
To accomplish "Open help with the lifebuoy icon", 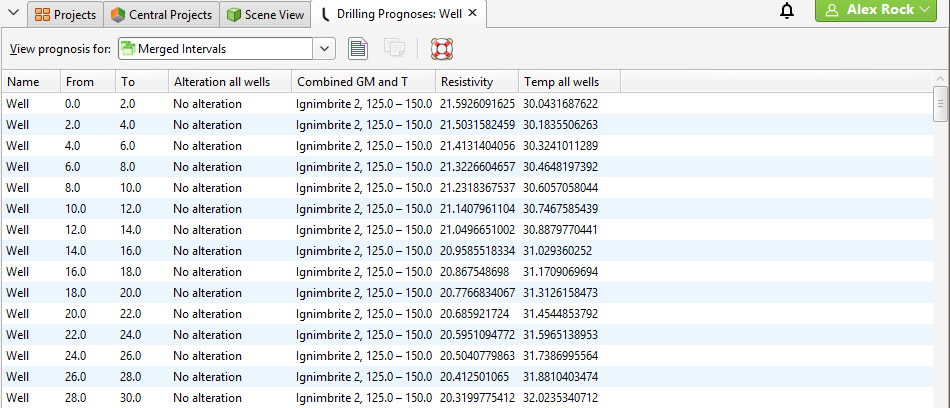I will click(x=441, y=48).
